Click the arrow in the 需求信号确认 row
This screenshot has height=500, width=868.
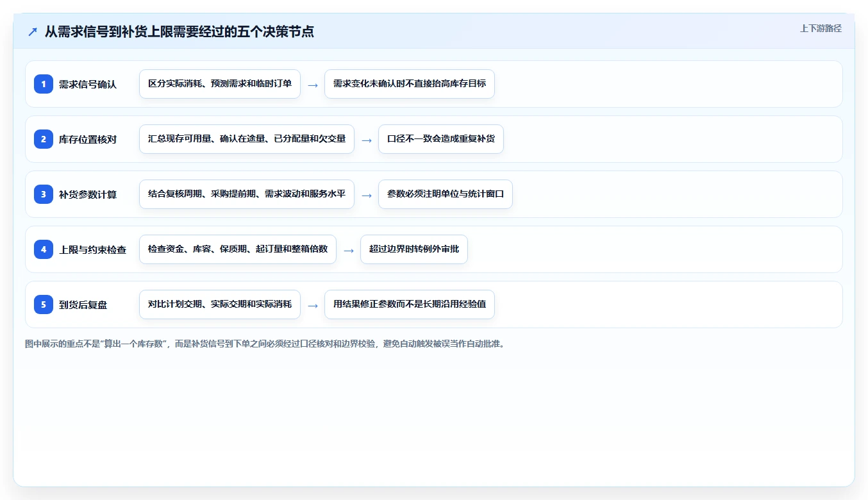[313, 85]
